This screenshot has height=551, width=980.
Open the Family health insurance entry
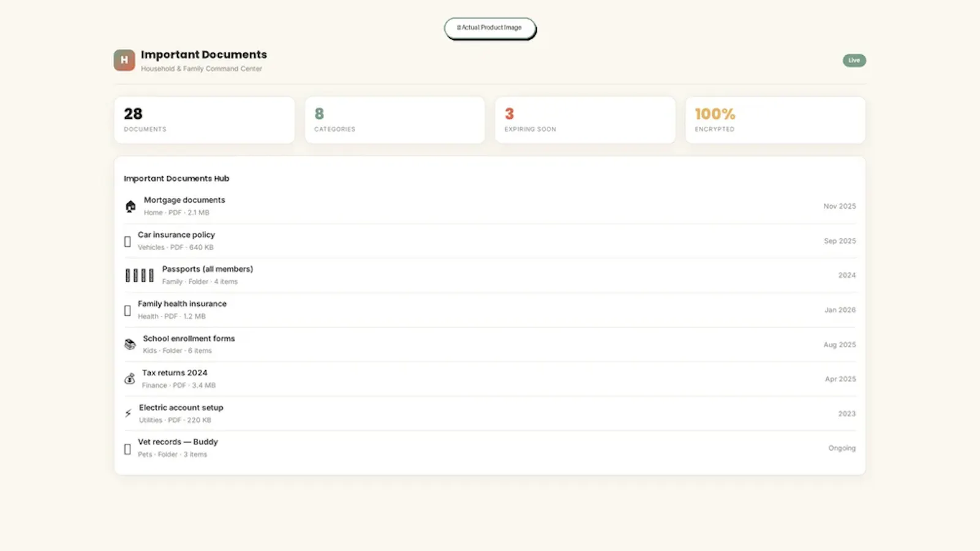pos(490,310)
